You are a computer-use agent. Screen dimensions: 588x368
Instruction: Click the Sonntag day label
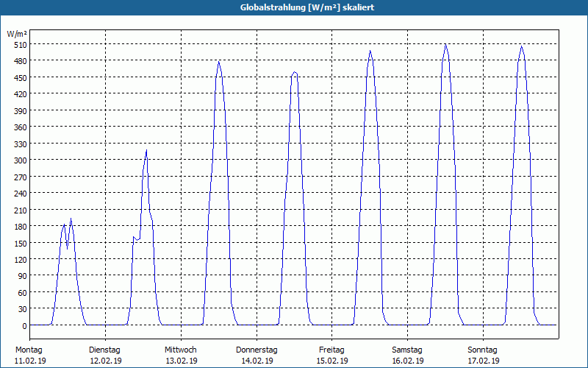point(482,350)
